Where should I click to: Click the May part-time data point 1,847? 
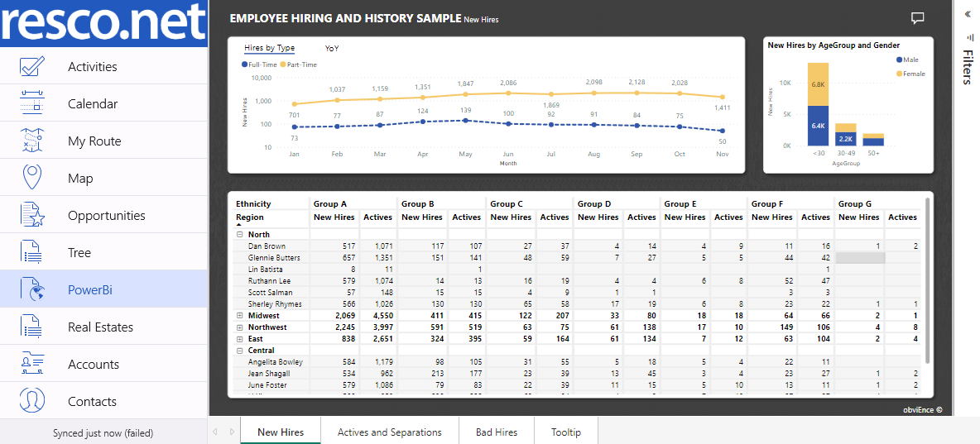pos(465,94)
